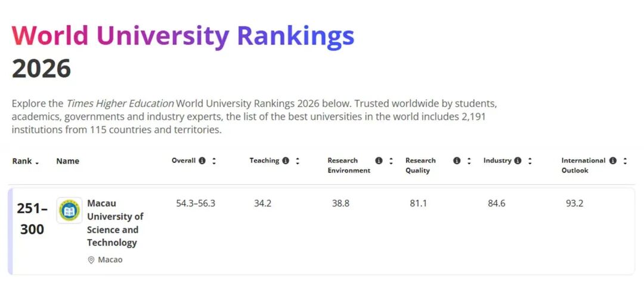Click the World University Rankings heading

[x=183, y=36]
